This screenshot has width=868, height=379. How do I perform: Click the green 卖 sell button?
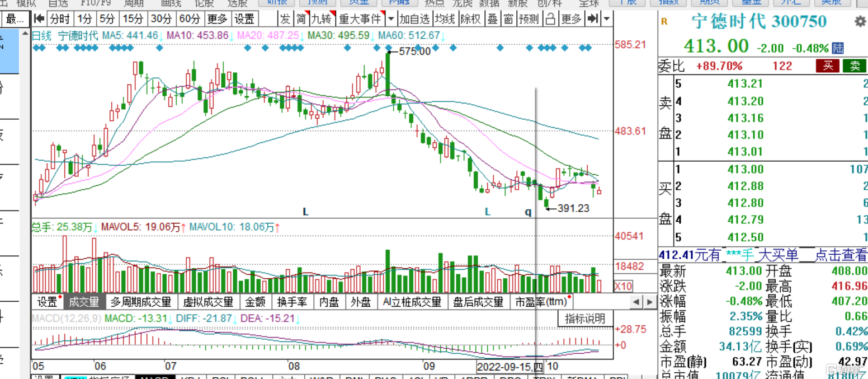click(x=855, y=65)
